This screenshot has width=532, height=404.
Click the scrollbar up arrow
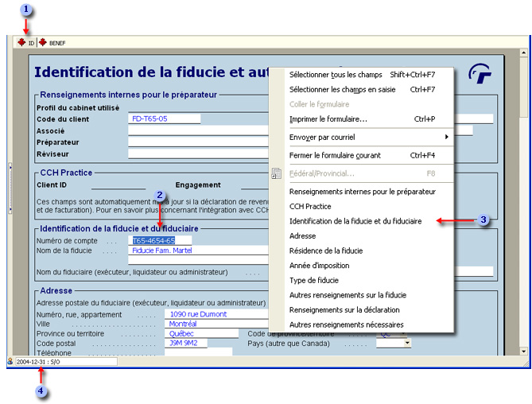click(523, 52)
